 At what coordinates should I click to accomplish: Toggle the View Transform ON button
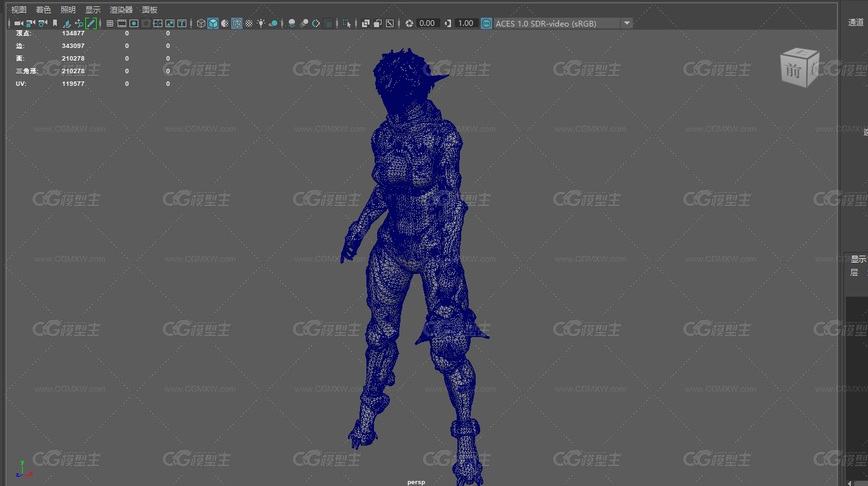(x=486, y=23)
